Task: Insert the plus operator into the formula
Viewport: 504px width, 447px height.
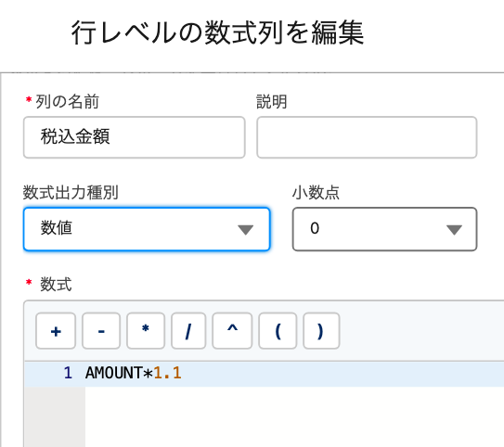Action: coord(56,331)
